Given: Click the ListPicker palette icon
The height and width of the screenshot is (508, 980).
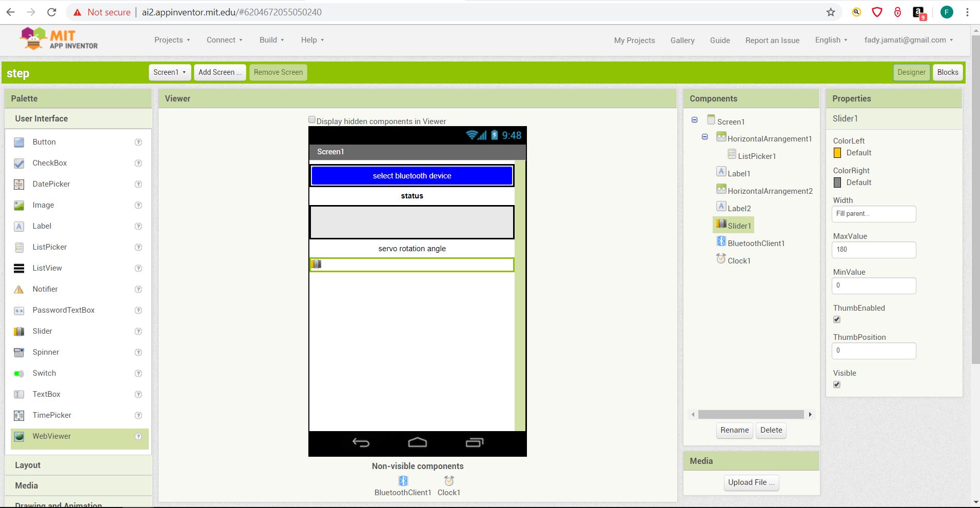Looking at the screenshot, I should pos(19,248).
